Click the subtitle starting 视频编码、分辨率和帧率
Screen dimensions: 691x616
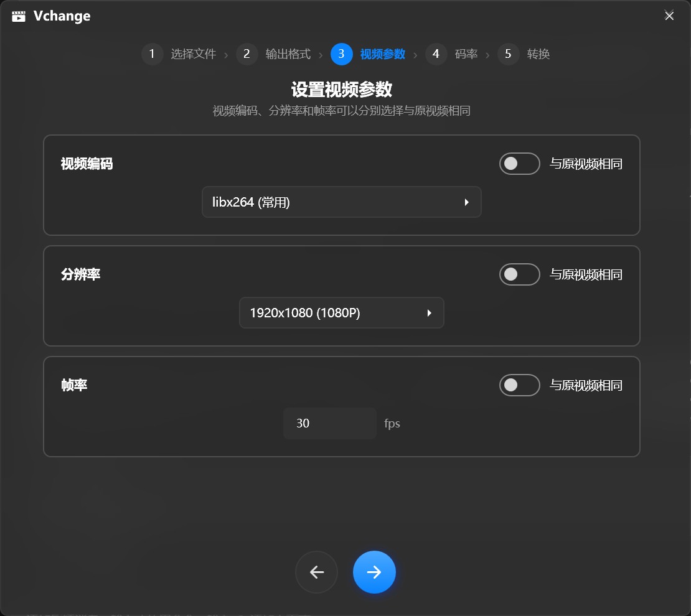[342, 111]
